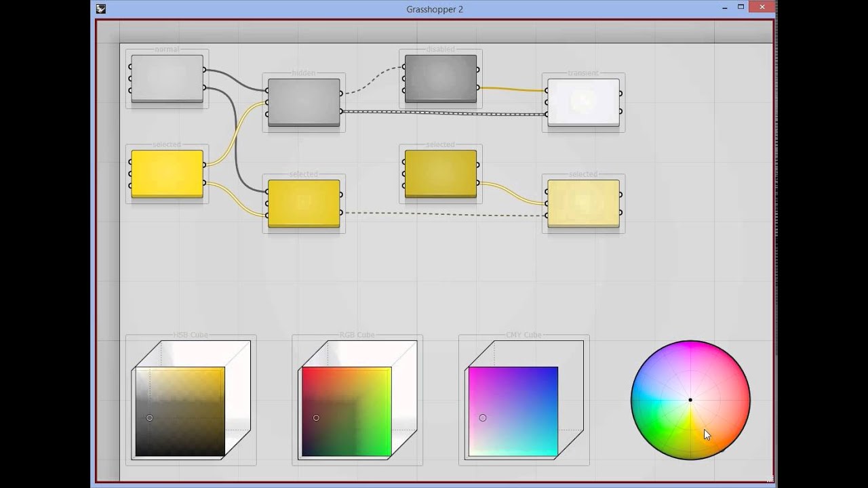Click the selected node directly below the hidden node
Screen dimensions: 868x488
click(304, 203)
